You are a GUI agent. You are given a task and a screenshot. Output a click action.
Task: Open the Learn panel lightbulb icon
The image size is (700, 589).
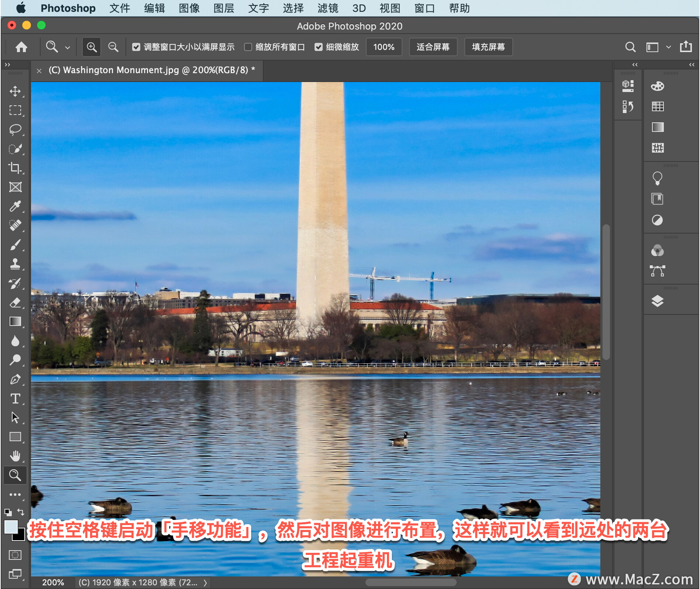pyautogui.click(x=658, y=178)
